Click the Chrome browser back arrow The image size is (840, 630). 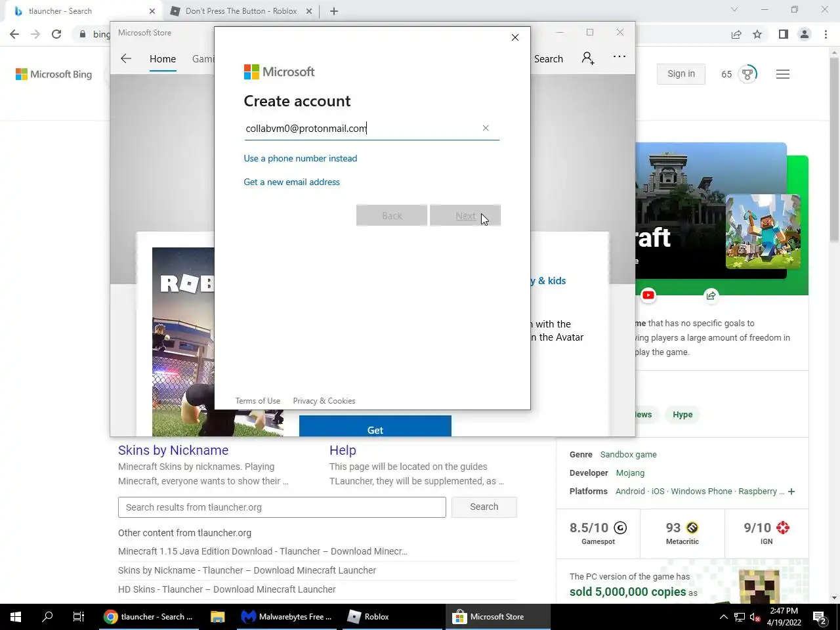pyautogui.click(x=14, y=34)
